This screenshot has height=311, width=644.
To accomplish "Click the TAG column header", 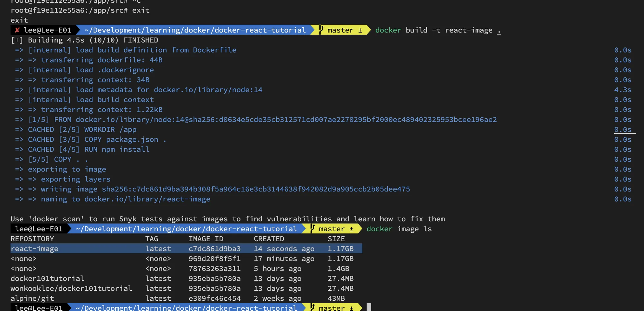I will click(x=152, y=239).
